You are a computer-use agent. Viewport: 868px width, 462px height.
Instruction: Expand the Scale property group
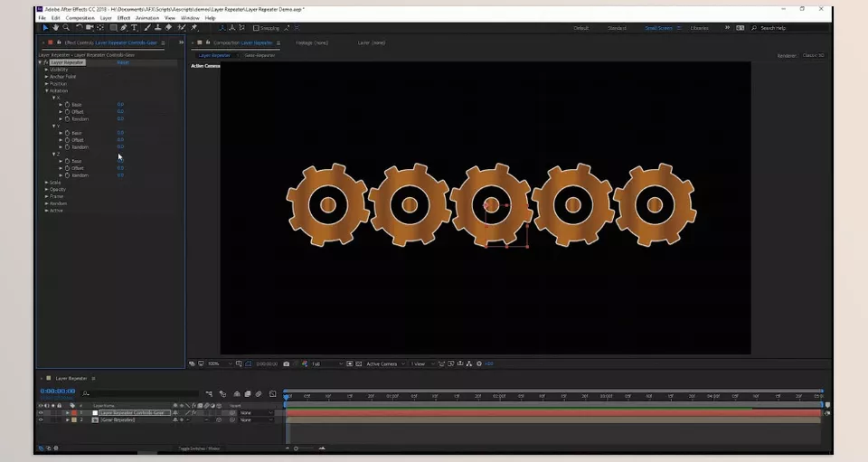(x=46, y=183)
